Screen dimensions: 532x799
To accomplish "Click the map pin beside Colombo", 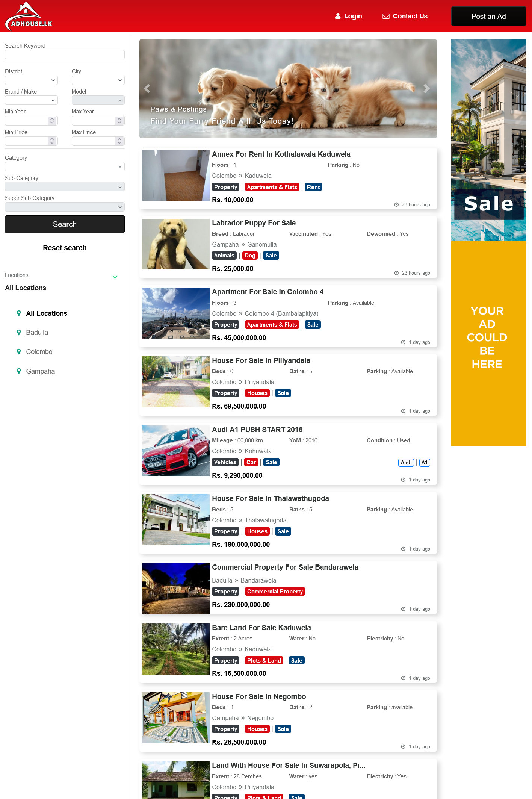I will [19, 352].
